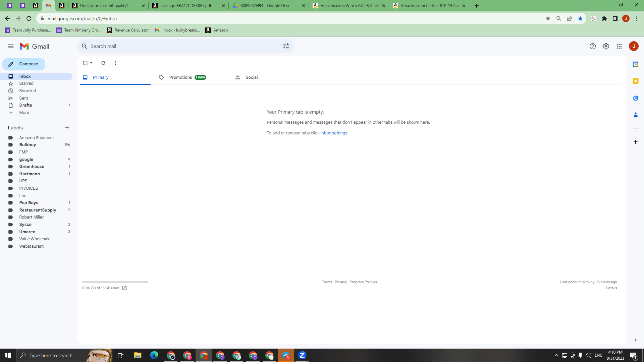Open Program Policies link
Image resolution: width=644 pixels, height=362 pixels.
tap(363, 282)
